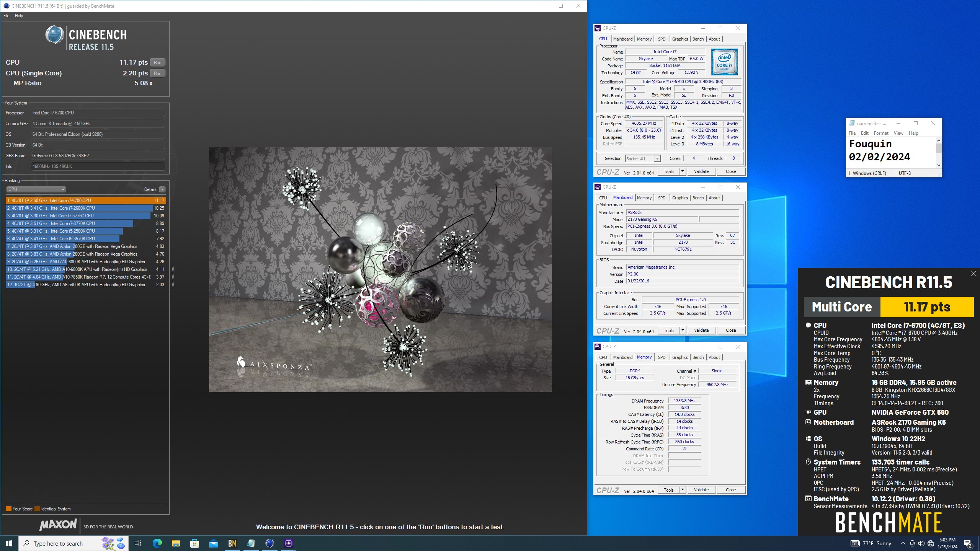Open weather widget showing 73°F Sunny

[871, 543]
